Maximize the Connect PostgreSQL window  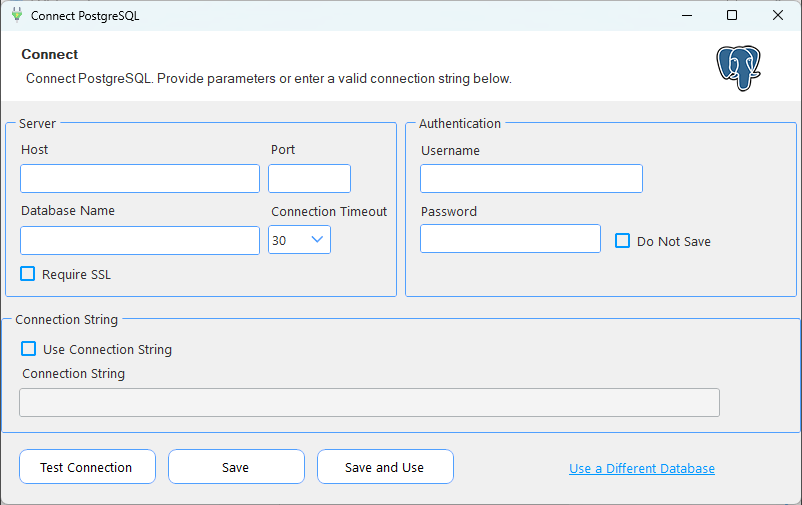click(x=732, y=15)
